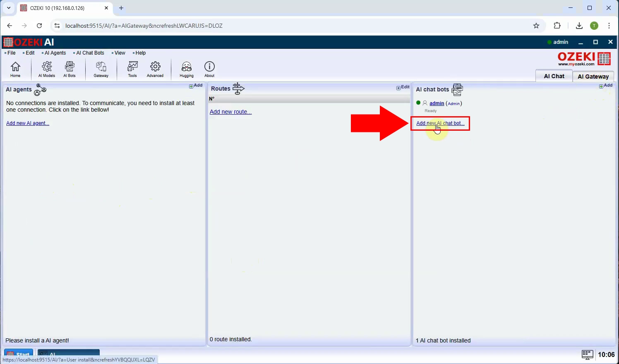Image resolution: width=619 pixels, height=364 pixels.
Task: Click the myozeki.com logo
Action: [584, 59]
